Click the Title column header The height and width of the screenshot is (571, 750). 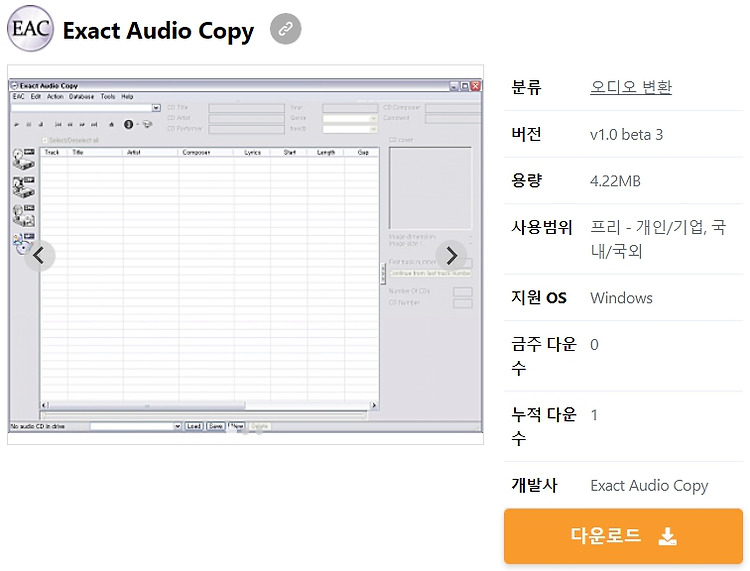(95, 152)
